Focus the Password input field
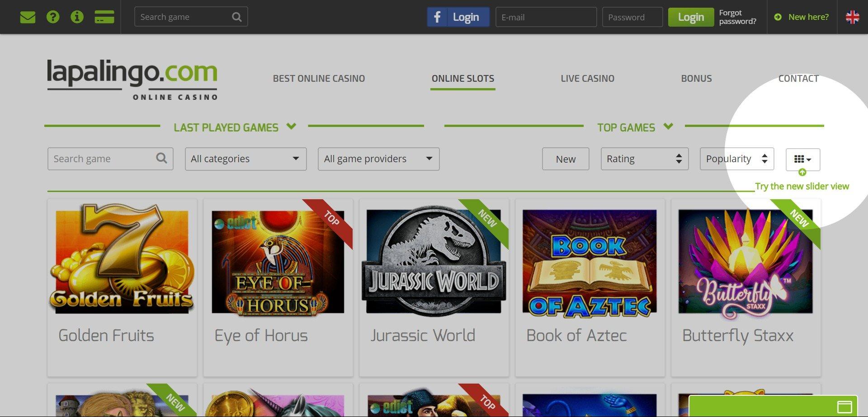The height and width of the screenshot is (417, 868). click(632, 17)
